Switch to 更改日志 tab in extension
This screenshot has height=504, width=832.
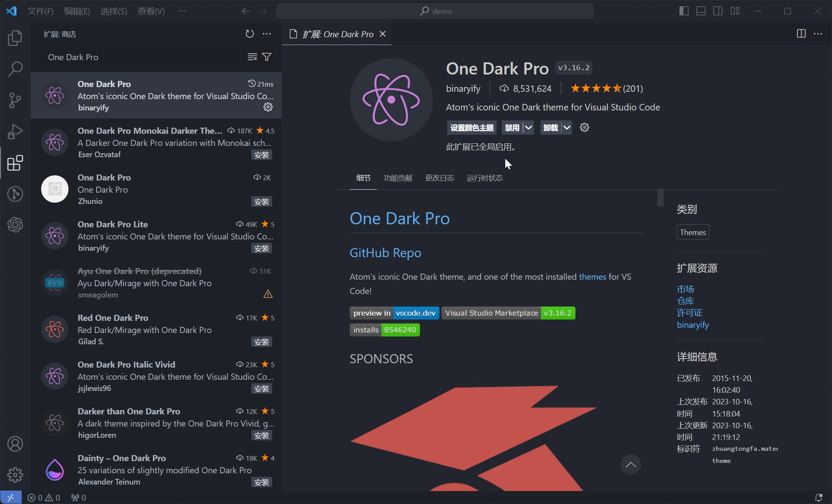pos(440,178)
